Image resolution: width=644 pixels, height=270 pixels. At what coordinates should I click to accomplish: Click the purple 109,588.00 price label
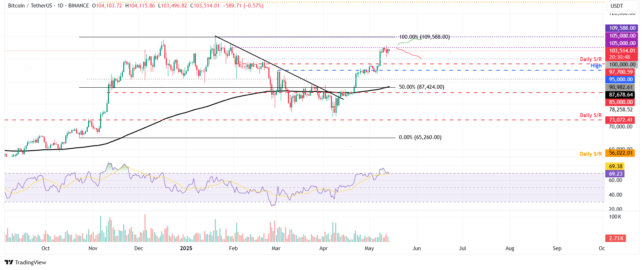click(622, 28)
